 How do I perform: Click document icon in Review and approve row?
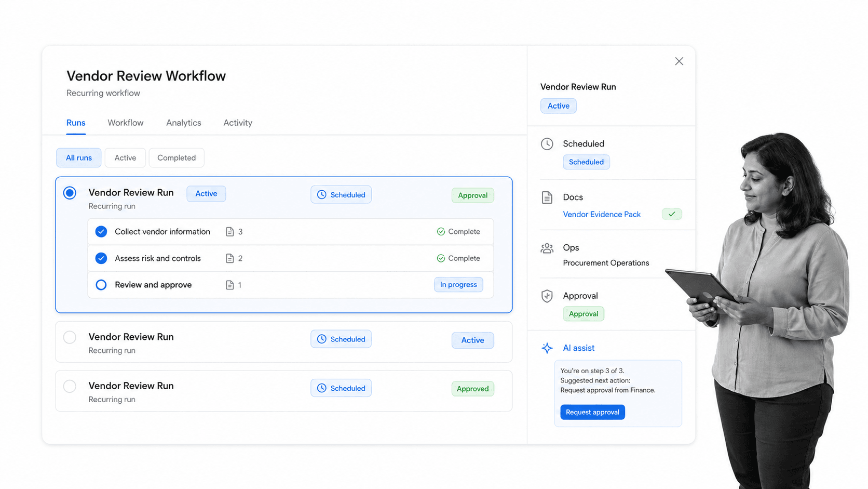[x=230, y=285]
